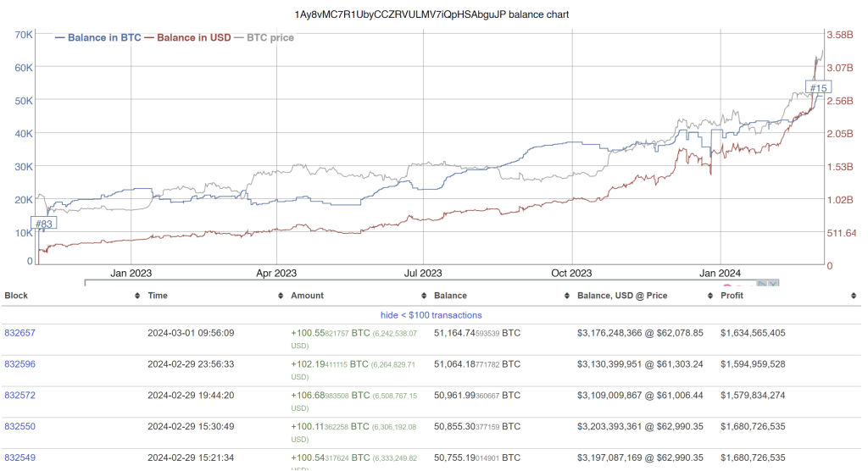This screenshot has width=868, height=471.
Task: Click the Amount column header
Action: pyautogui.click(x=307, y=296)
